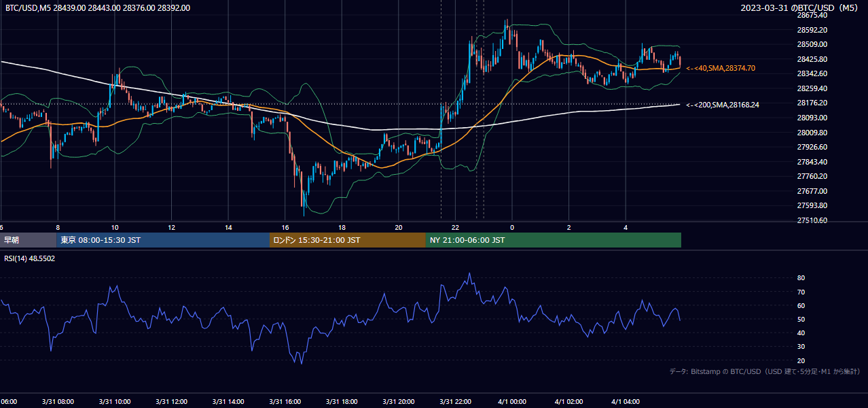Click RSI axis level 70
Screen dimensions: 868x408
(801, 292)
